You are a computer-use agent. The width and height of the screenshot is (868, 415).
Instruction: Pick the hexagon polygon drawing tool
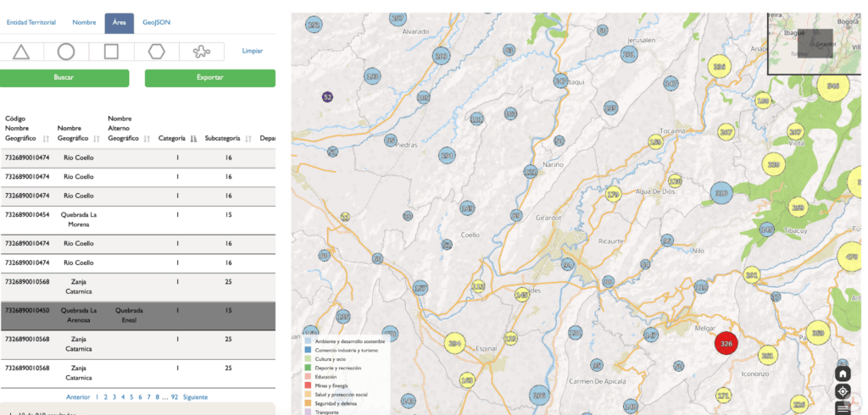156,52
